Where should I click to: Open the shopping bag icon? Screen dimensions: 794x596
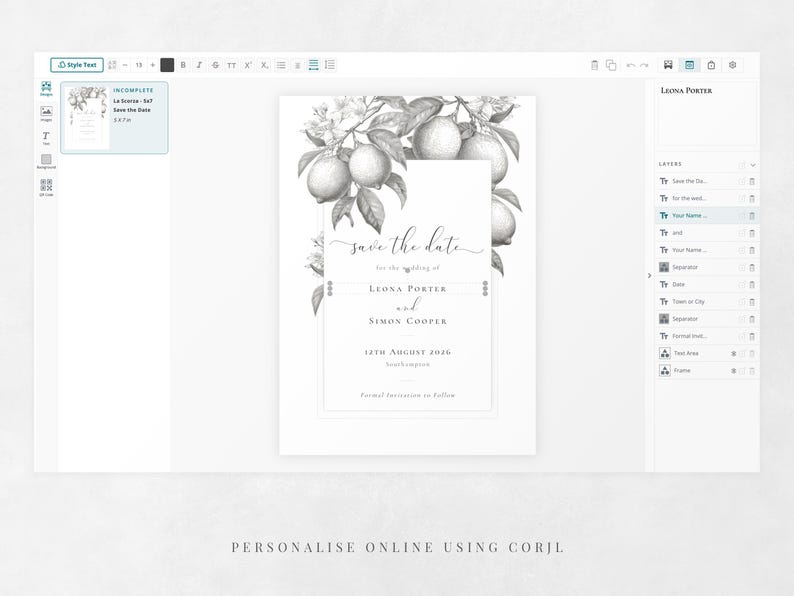tap(711, 65)
